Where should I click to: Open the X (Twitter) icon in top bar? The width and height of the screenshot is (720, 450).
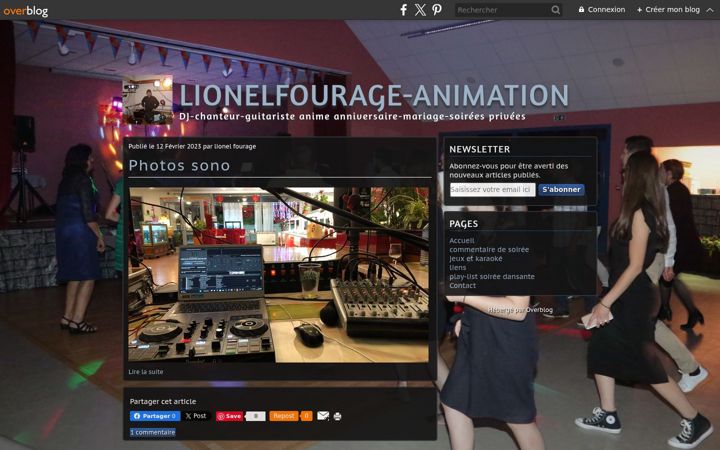[x=420, y=10]
